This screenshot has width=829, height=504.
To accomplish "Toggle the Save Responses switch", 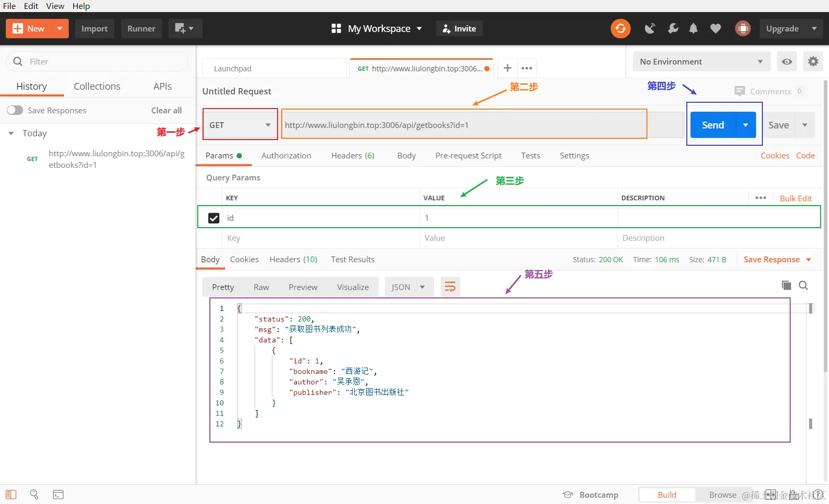I will tap(15, 110).
